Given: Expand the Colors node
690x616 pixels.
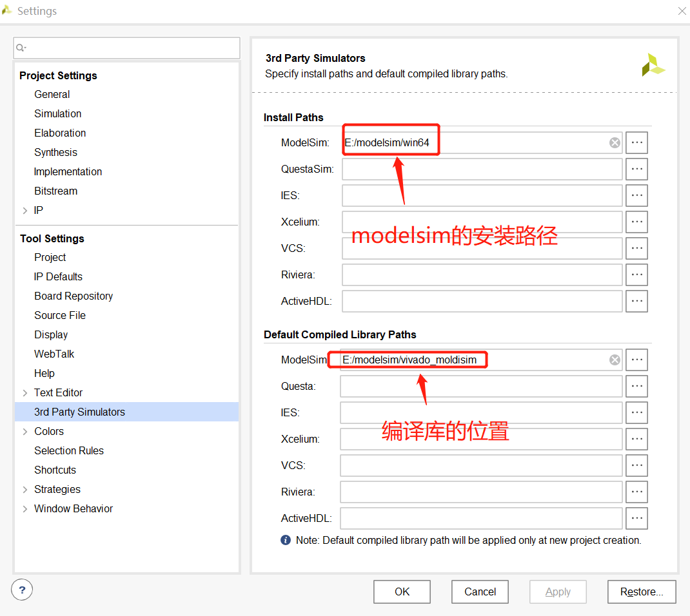Looking at the screenshot, I should [x=25, y=431].
